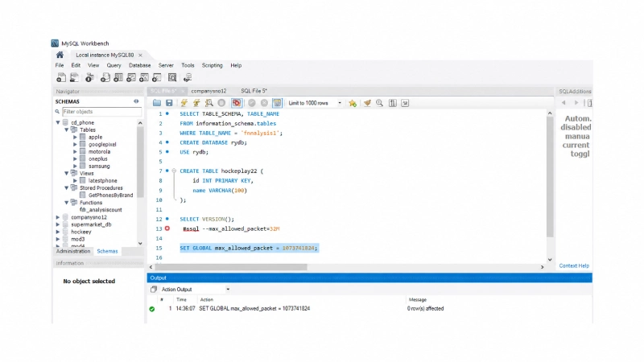Expand the latestphone view

[x=75, y=180]
